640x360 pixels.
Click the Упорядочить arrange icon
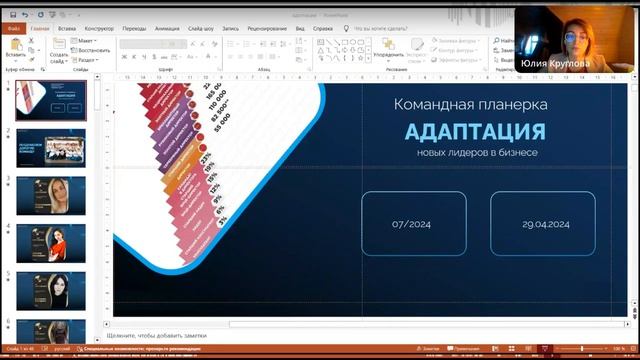pos(388,44)
